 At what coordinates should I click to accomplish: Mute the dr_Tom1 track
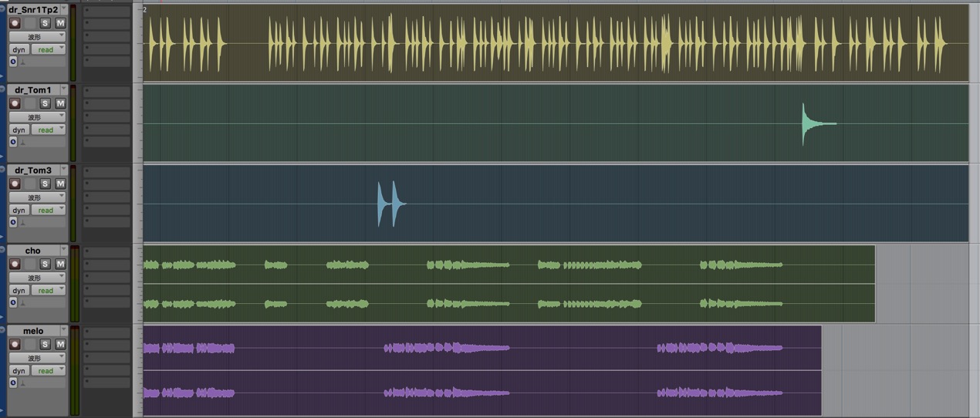click(x=60, y=103)
